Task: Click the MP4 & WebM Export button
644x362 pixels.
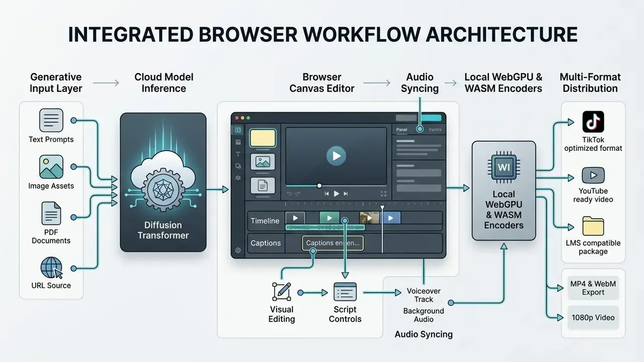Action: coord(593,288)
